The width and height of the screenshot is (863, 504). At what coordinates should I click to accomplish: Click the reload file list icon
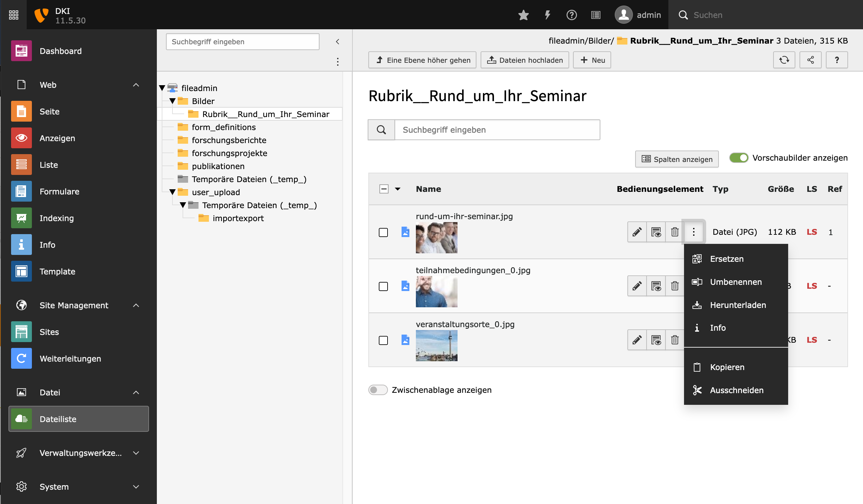point(784,60)
